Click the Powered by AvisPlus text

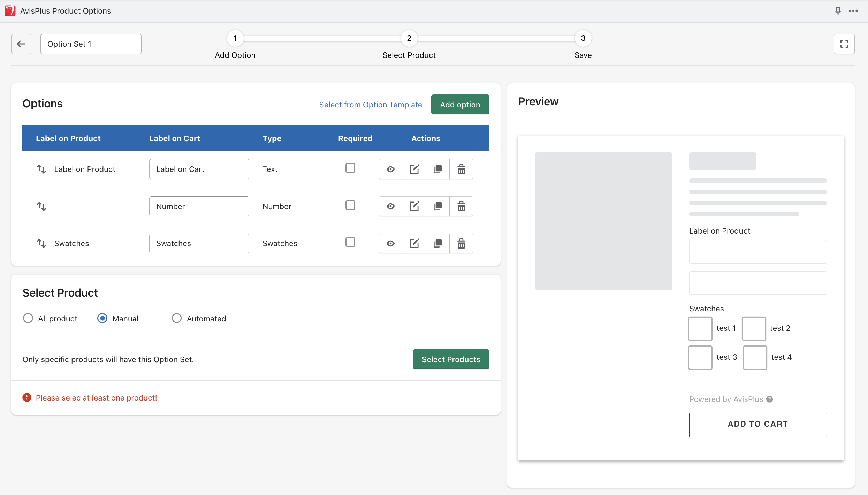click(x=726, y=399)
